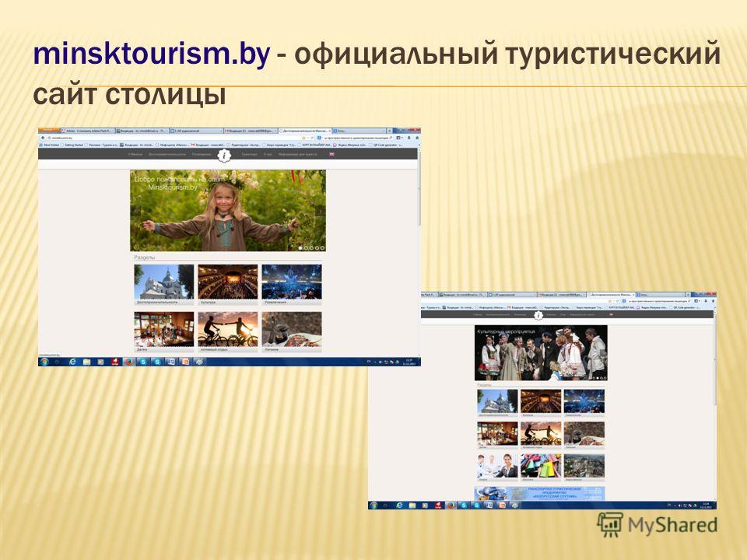Launch Internet Explorer from the folk-performers screenshot's taskbar
Screen dimensions: 747x560
pyautogui.click(x=399, y=506)
